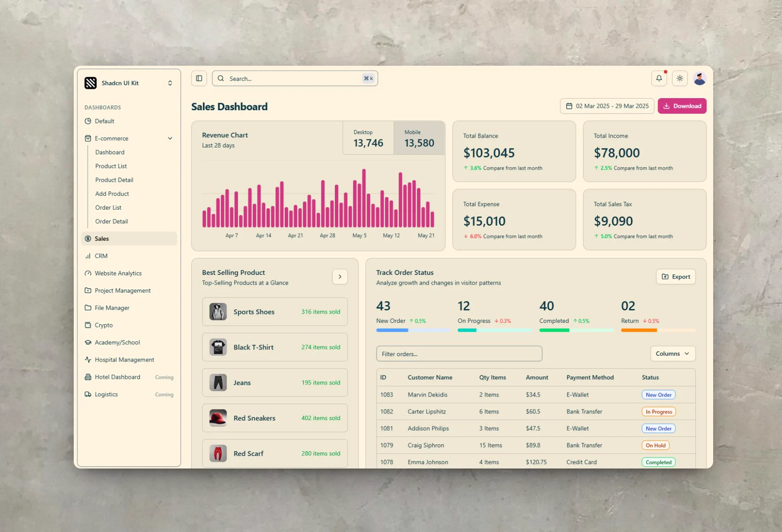Click the On Hold status badge
This screenshot has width=782, height=532.
[655, 445]
